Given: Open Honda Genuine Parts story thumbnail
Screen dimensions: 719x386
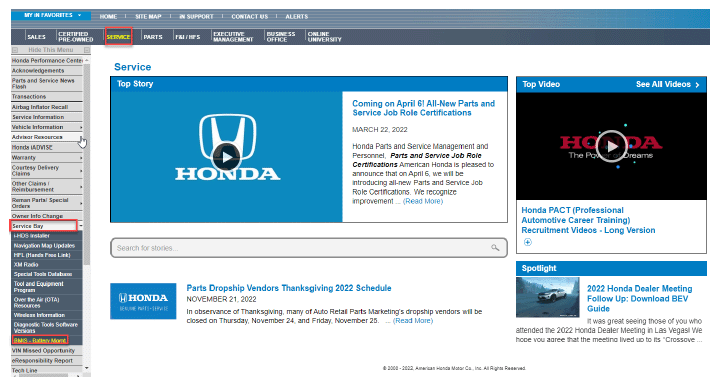Looking at the screenshot, I should (143, 301).
